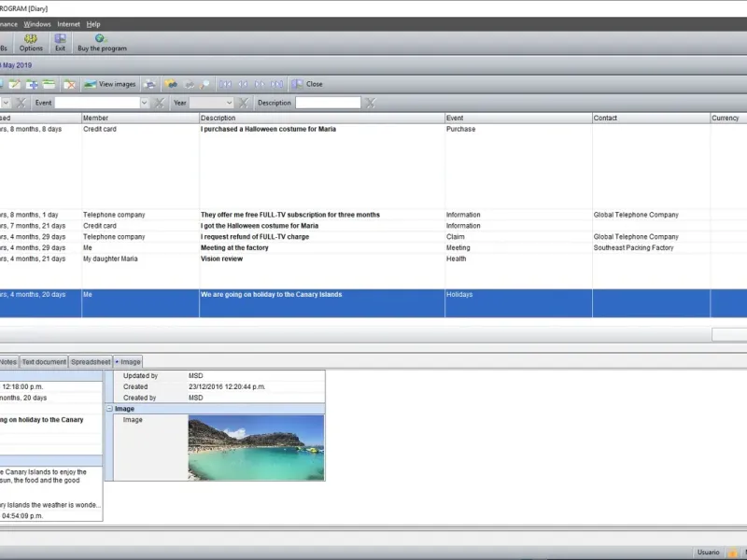Go to the last record using the navigation arrow
The height and width of the screenshot is (560, 747).
click(x=278, y=84)
